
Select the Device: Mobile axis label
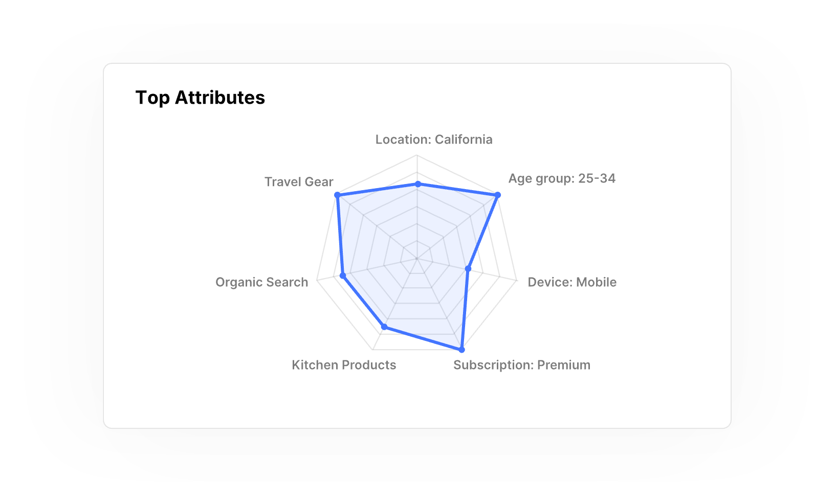(572, 282)
